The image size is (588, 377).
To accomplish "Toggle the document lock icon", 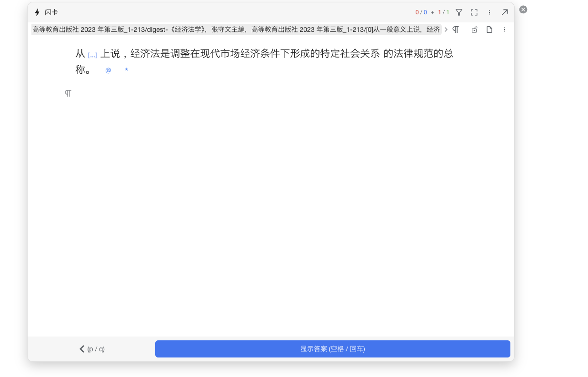I will [x=474, y=29].
